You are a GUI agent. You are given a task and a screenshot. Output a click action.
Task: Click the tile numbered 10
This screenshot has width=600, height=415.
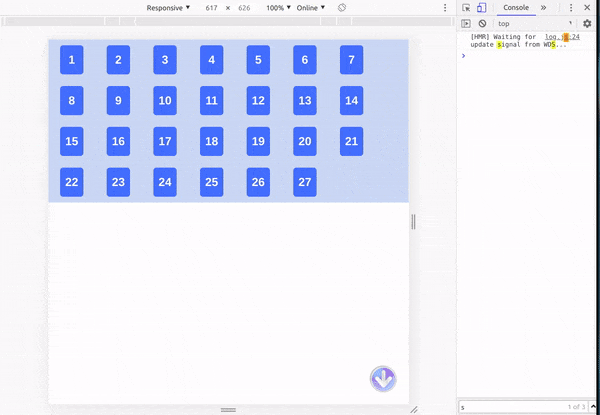point(165,101)
